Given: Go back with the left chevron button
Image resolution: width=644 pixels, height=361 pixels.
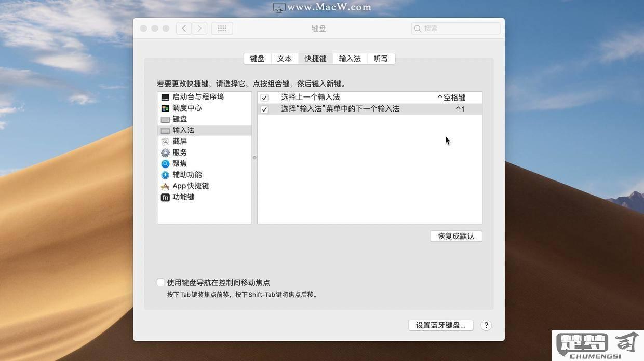Looking at the screenshot, I should pyautogui.click(x=184, y=29).
